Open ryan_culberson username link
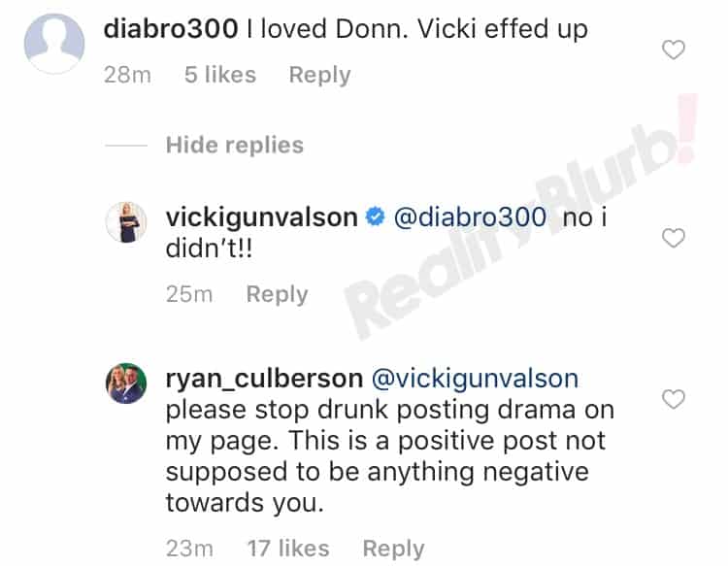Image resolution: width=728 pixels, height=566 pixels. (264, 379)
